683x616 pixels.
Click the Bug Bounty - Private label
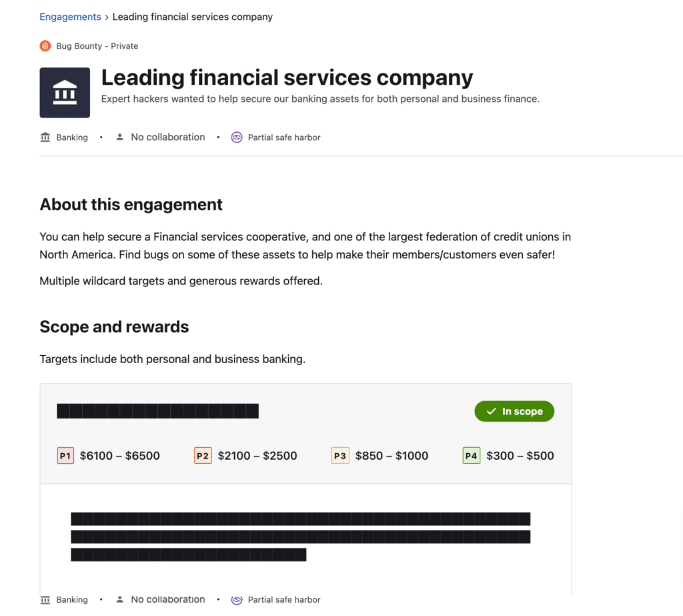97,46
